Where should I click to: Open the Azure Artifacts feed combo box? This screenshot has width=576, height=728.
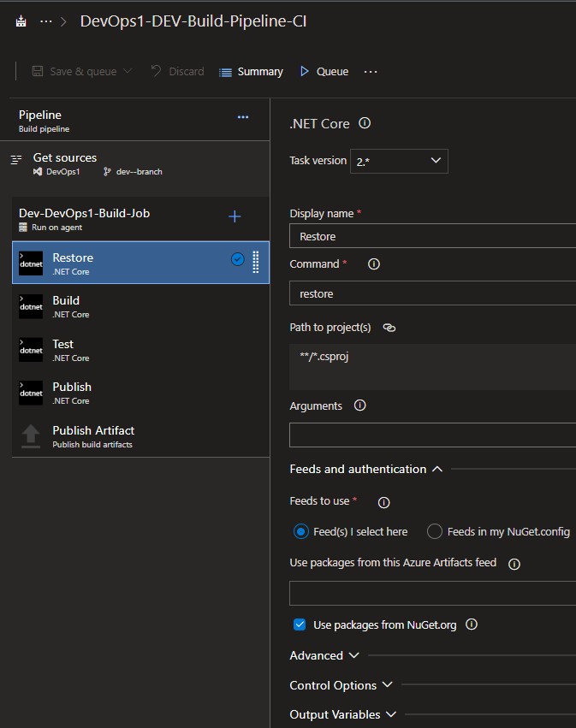pyautogui.click(x=432, y=593)
